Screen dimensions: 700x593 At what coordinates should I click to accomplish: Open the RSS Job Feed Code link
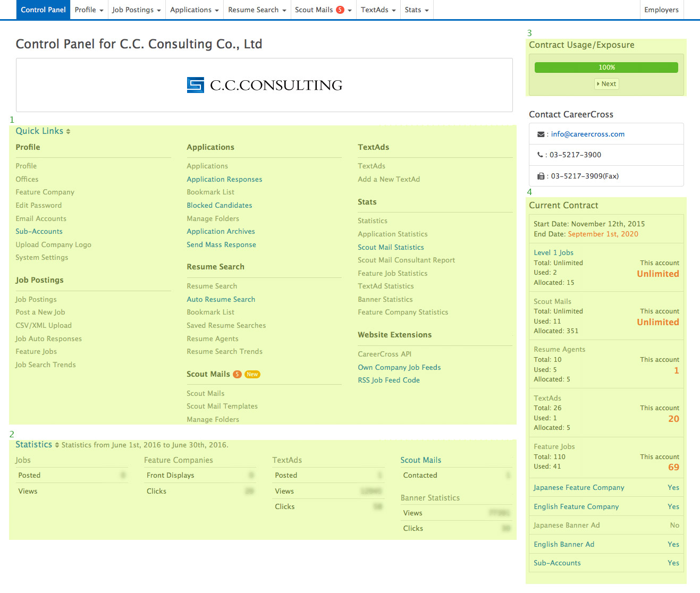pos(389,380)
